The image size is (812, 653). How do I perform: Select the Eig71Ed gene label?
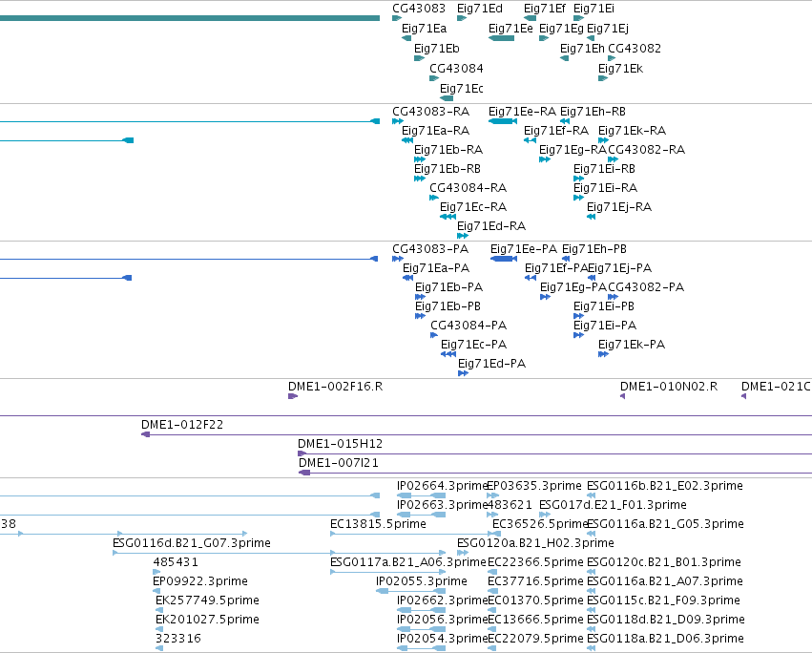pos(480,9)
